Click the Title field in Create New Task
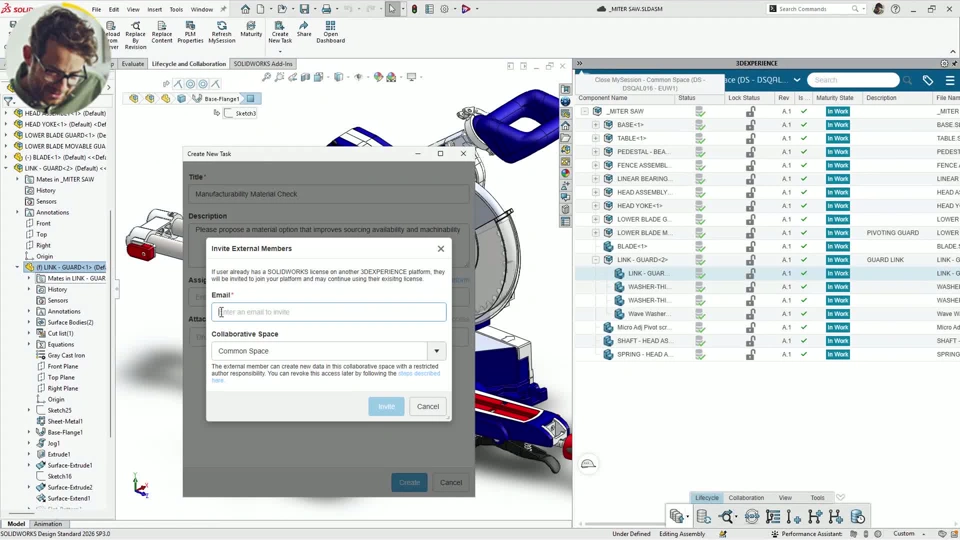The height and width of the screenshot is (540, 960). (329, 194)
